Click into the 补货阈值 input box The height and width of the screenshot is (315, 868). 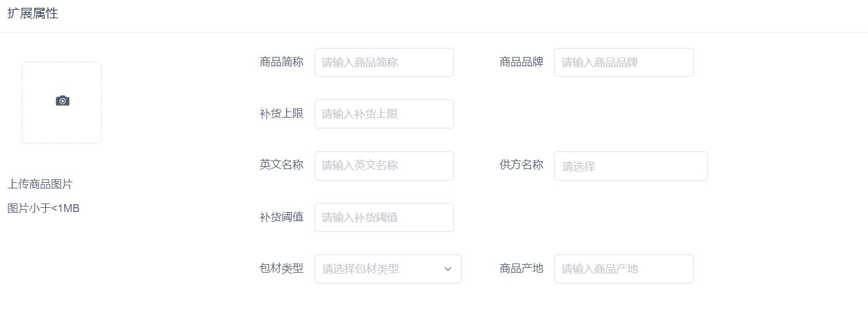tap(384, 217)
